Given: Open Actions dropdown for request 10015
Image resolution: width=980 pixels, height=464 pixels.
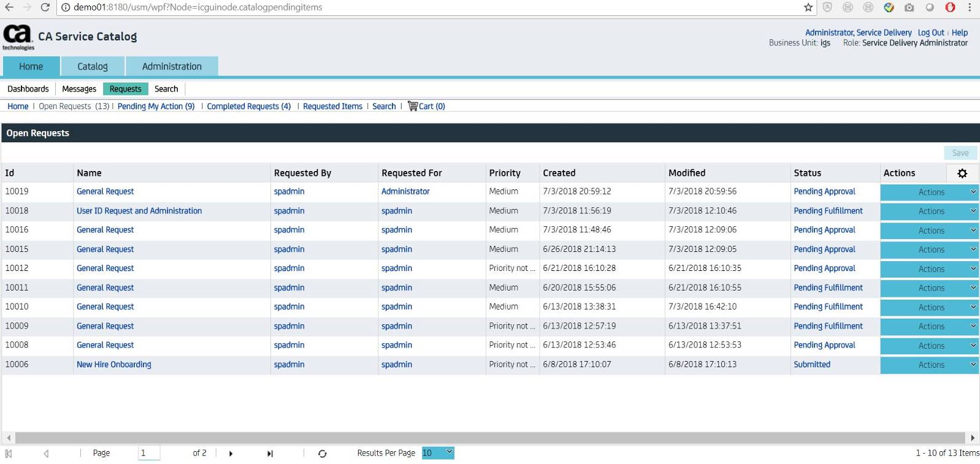Looking at the screenshot, I should click(929, 249).
